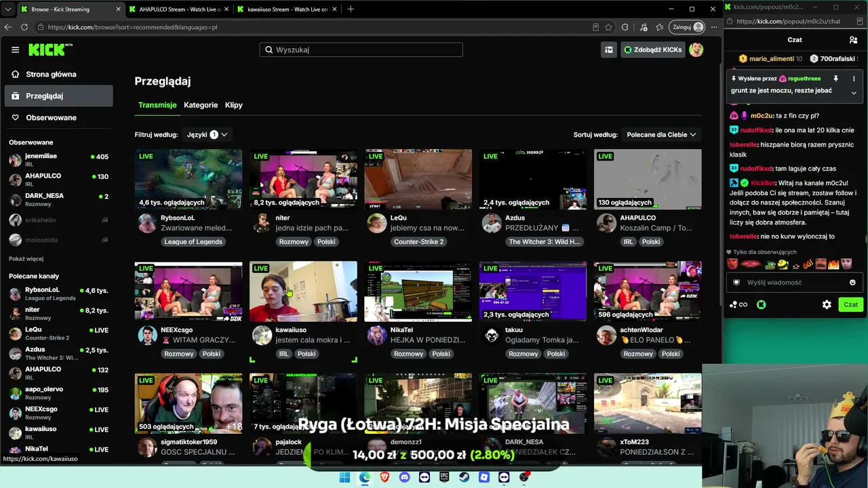Open the user profile avatar in the Kick header

click(696, 49)
